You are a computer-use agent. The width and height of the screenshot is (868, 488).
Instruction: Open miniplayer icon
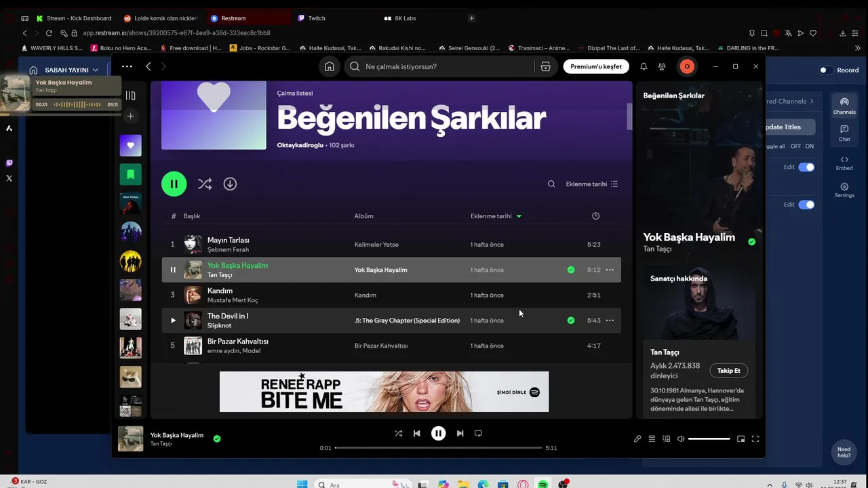coord(741,439)
